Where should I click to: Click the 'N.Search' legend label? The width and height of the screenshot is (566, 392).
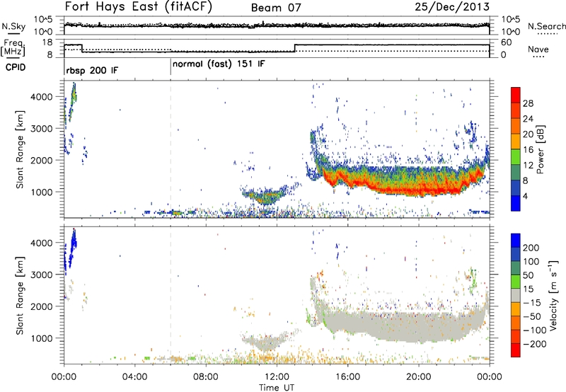tap(546, 26)
